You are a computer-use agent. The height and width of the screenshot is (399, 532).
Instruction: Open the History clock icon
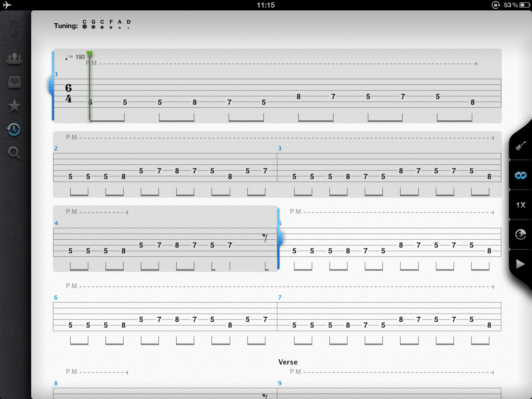click(14, 129)
